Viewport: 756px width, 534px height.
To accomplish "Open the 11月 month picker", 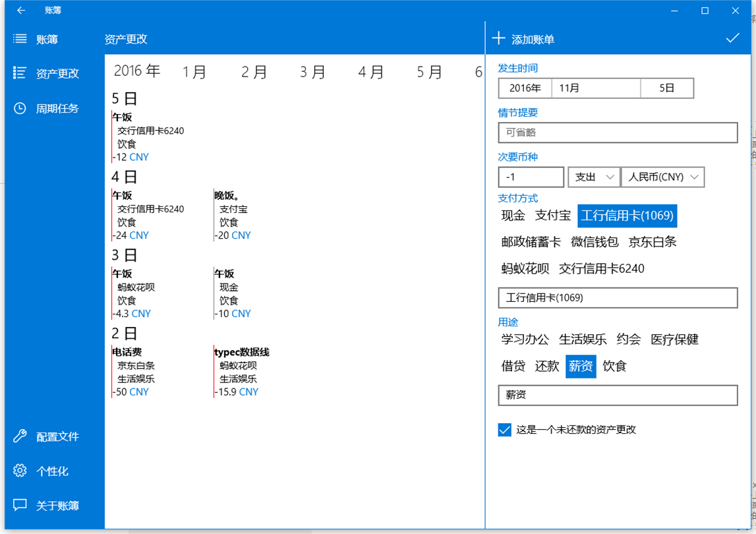I will point(596,88).
